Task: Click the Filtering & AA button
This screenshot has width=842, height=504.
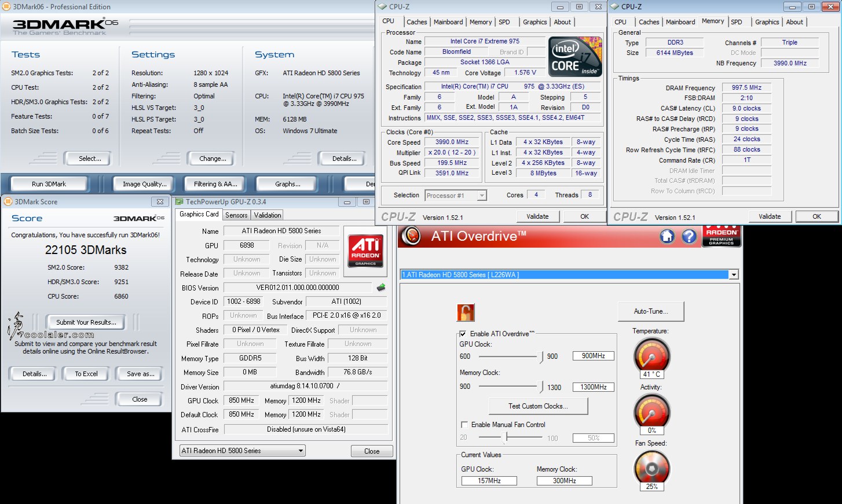Action: [215, 184]
